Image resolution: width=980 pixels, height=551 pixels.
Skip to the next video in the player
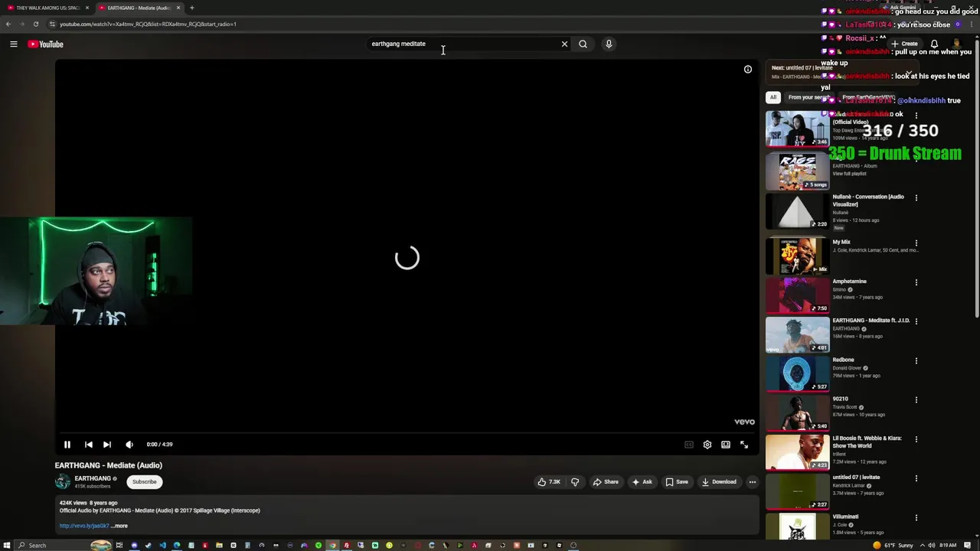coord(107,444)
